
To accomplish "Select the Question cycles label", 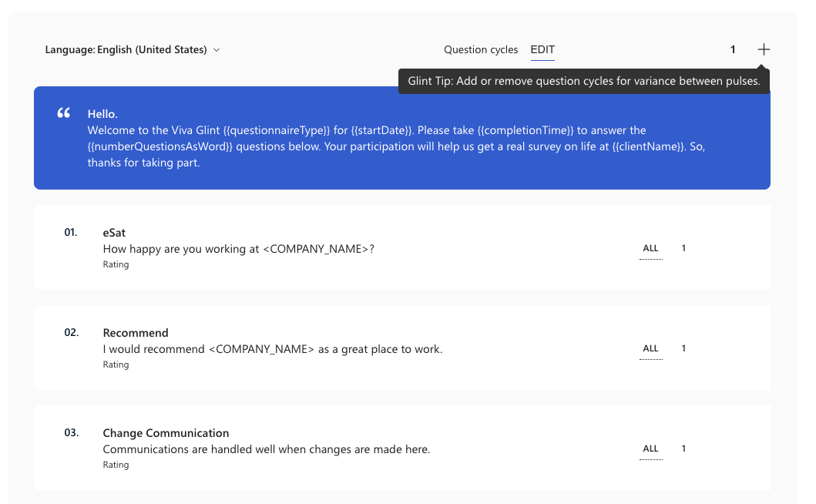I will tap(481, 49).
